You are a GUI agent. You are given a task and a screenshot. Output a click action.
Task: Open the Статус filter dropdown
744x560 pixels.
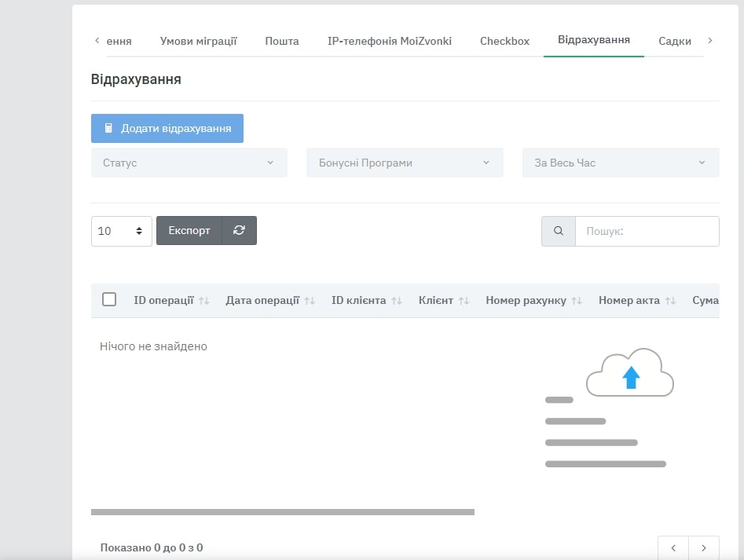189,163
